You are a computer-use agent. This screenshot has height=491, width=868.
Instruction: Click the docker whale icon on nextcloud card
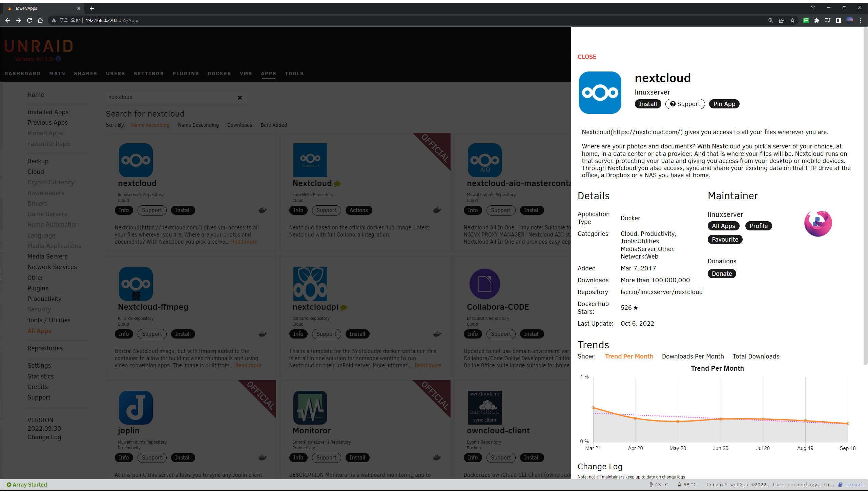pos(263,210)
